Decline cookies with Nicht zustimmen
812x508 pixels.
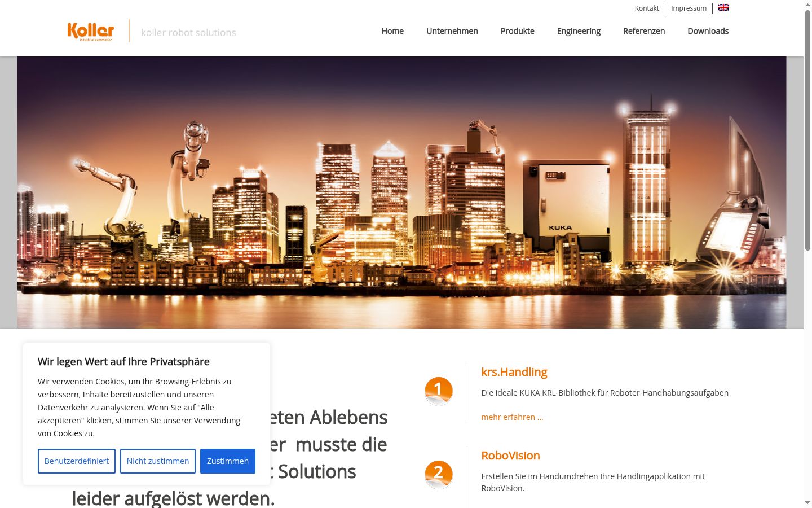(x=158, y=461)
